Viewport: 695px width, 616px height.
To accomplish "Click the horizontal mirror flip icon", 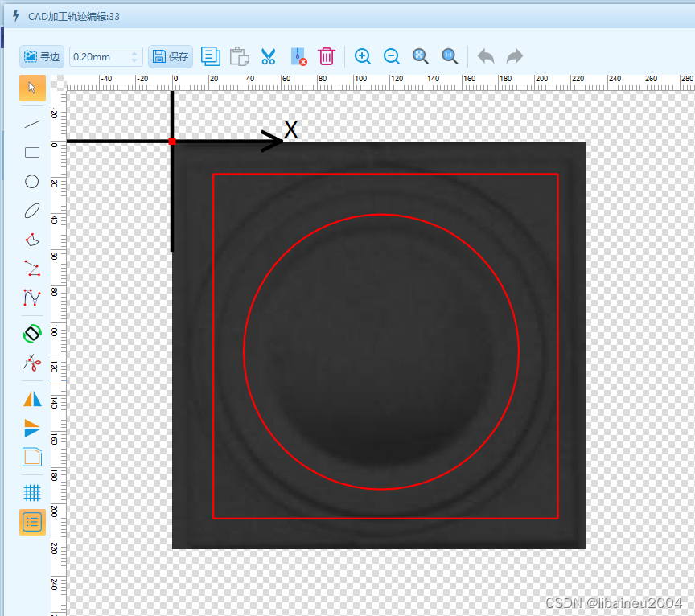I will click(x=32, y=398).
